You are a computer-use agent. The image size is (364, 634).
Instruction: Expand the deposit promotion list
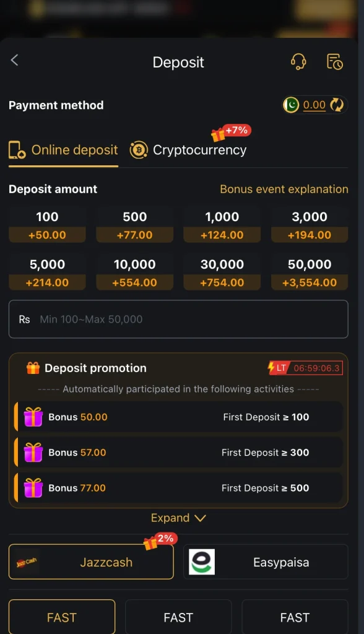pos(171,518)
